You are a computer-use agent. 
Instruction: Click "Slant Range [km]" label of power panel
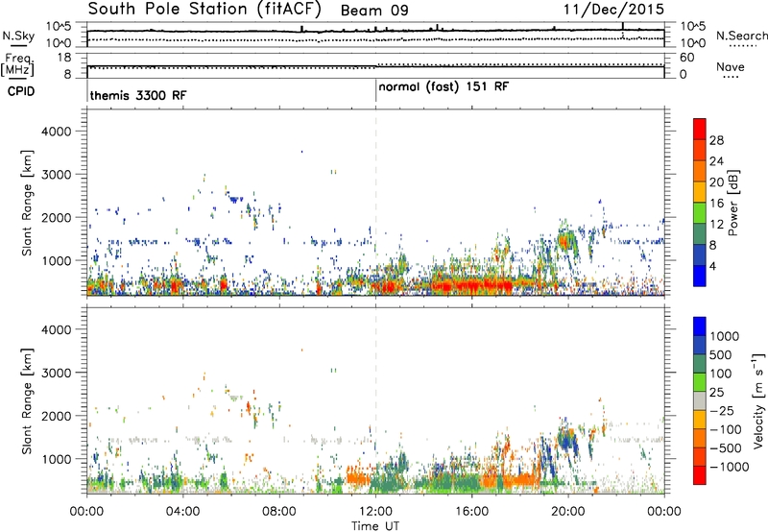coord(27,203)
